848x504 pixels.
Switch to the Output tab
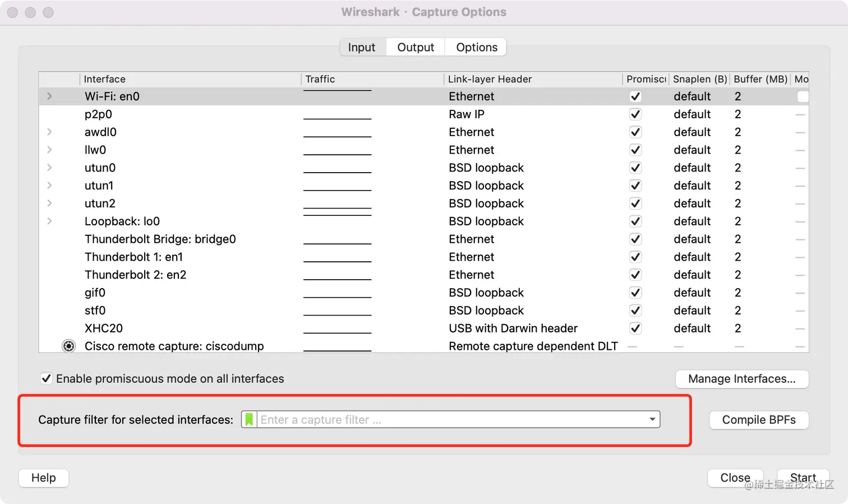pos(416,47)
